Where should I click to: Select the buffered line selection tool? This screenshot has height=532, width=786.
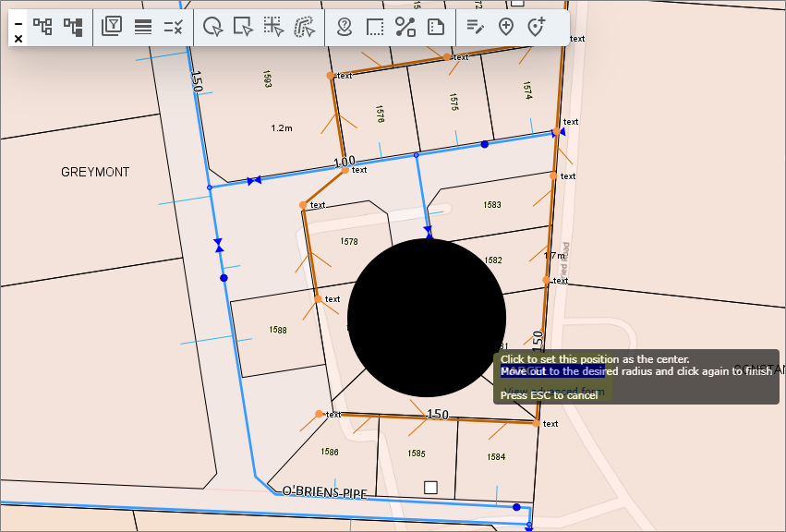click(x=304, y=27)
